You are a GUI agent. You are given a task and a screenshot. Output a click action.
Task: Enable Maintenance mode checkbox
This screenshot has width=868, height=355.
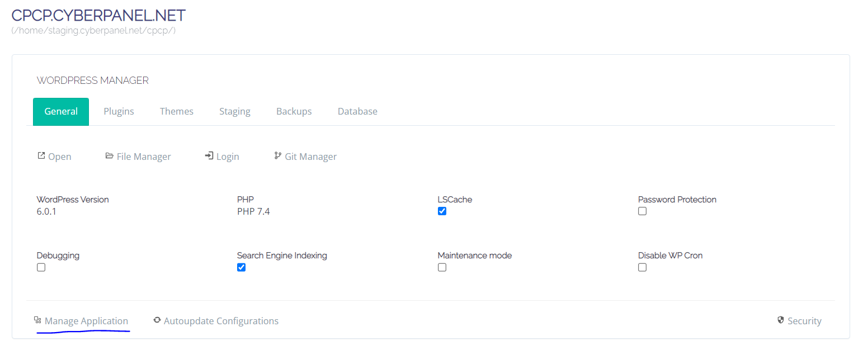click(x=442, y=267)
